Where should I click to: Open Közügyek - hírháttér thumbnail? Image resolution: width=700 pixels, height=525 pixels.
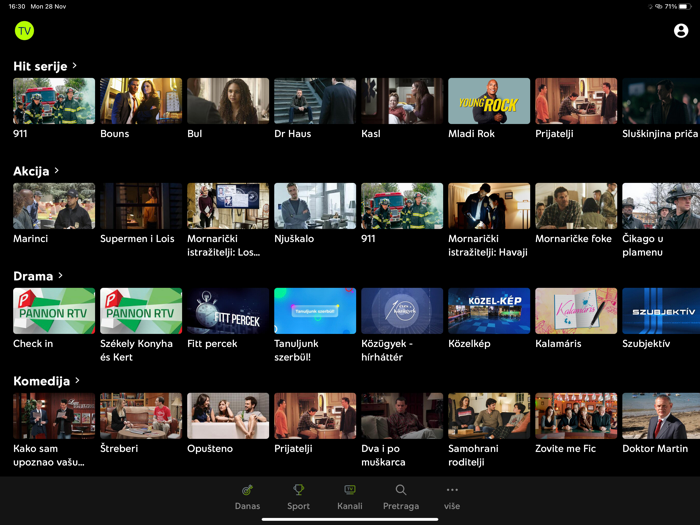coord(402,311)
